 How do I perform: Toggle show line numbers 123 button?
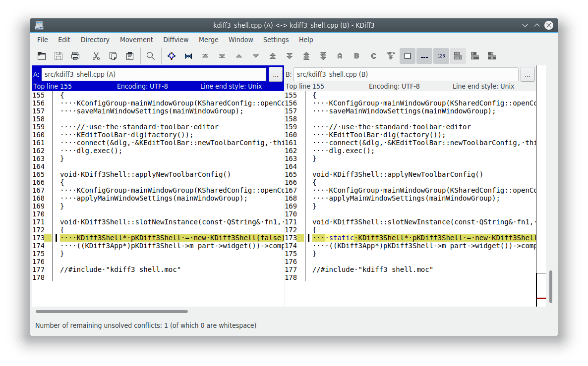[441, 56]
